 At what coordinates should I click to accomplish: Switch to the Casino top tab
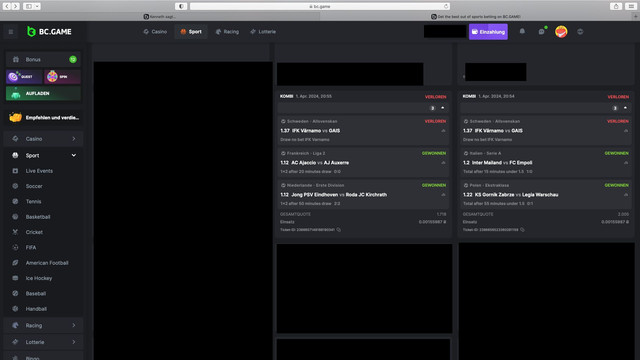[155, 31]
